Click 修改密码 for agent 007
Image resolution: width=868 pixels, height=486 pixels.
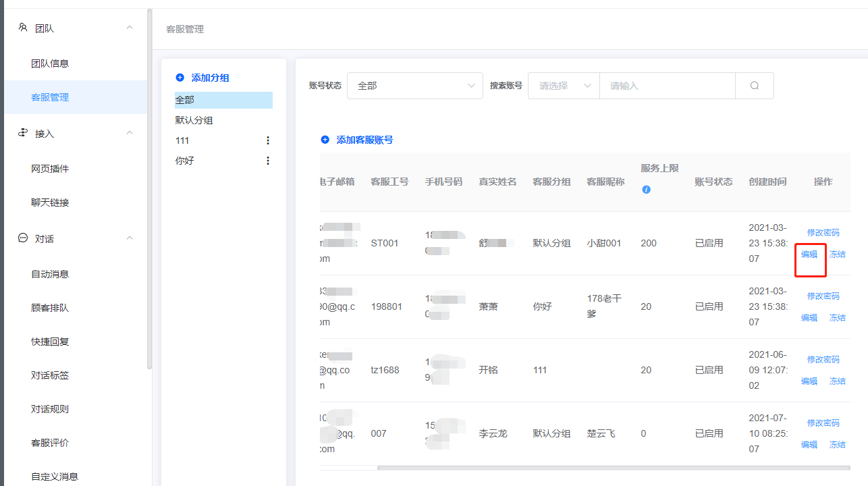pyautogui.click(x=823, y=423)
